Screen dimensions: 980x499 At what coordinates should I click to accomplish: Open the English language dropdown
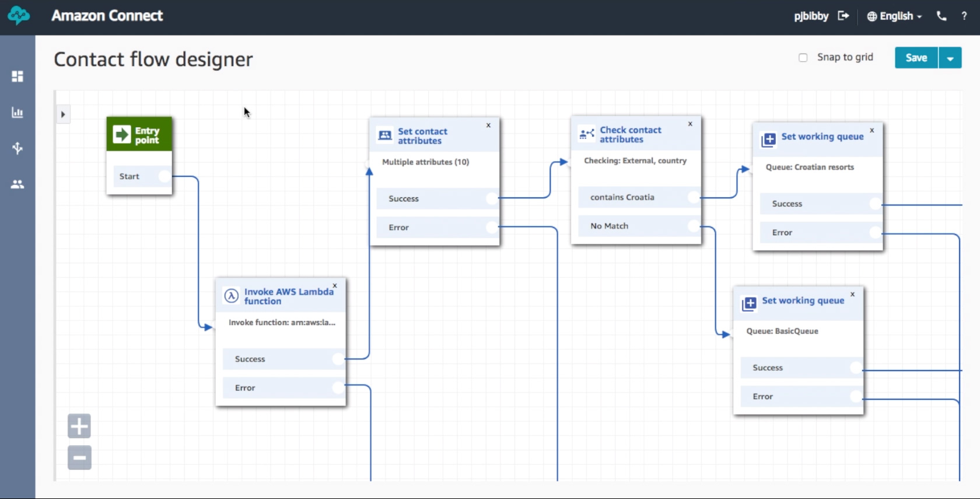click(894, 16)
